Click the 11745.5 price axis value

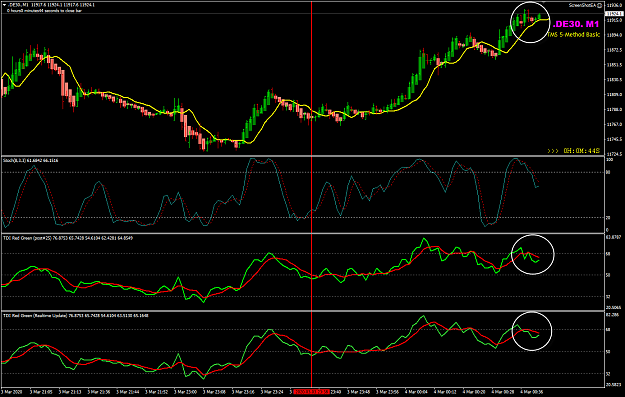coord(614,139)
